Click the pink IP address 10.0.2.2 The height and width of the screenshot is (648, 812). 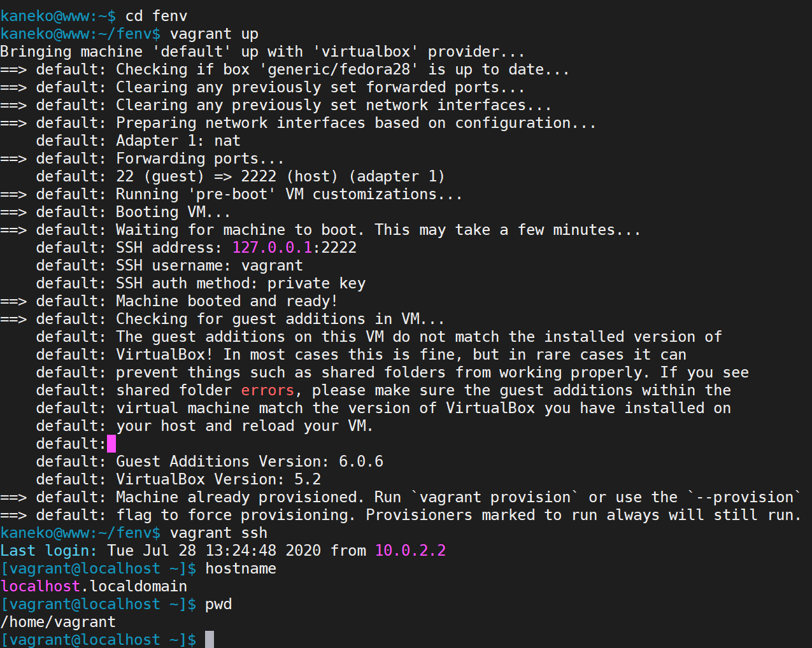pyautogui.click(x=410, y=551)
